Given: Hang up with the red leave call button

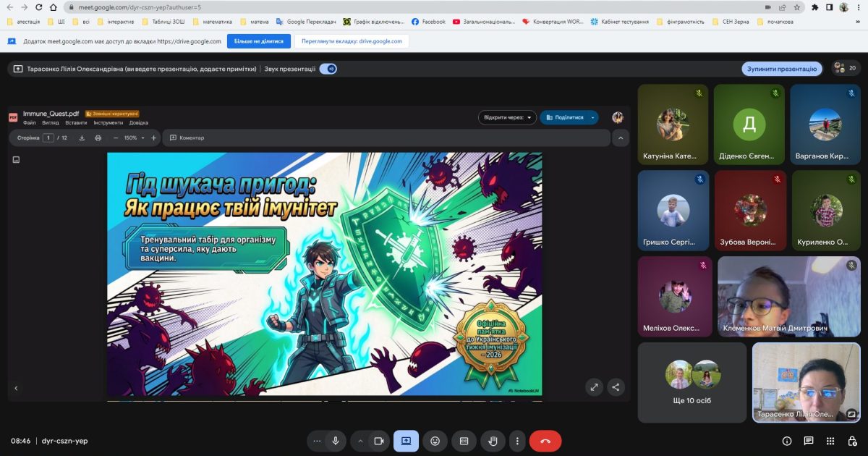Looking at the screenshot, I should point(545,441).
